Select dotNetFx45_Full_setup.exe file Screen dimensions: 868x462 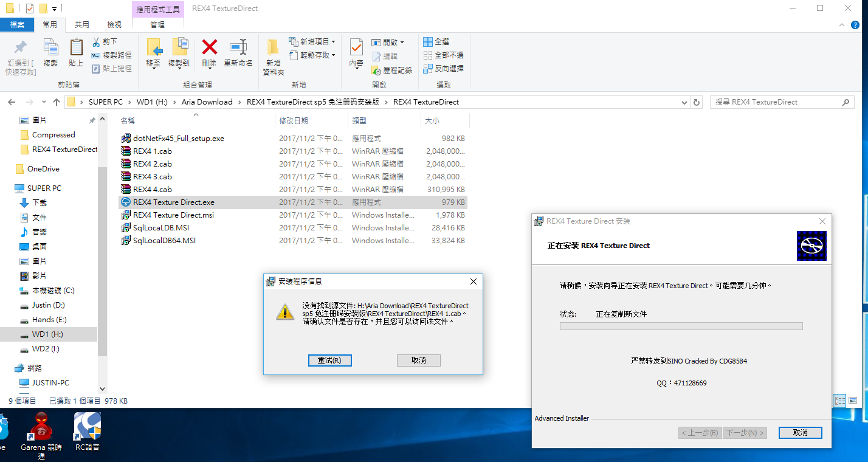(x=179, y=139)
